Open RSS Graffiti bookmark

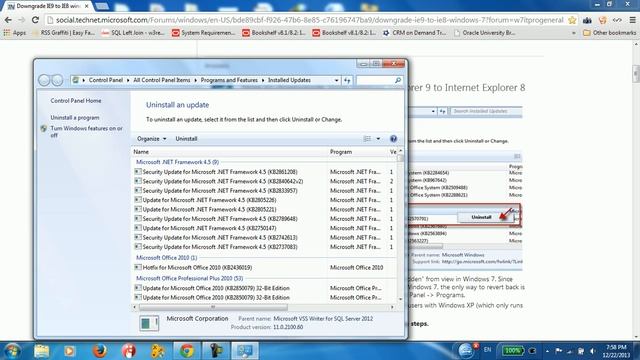pyautogui.click(x=63, y=33)
